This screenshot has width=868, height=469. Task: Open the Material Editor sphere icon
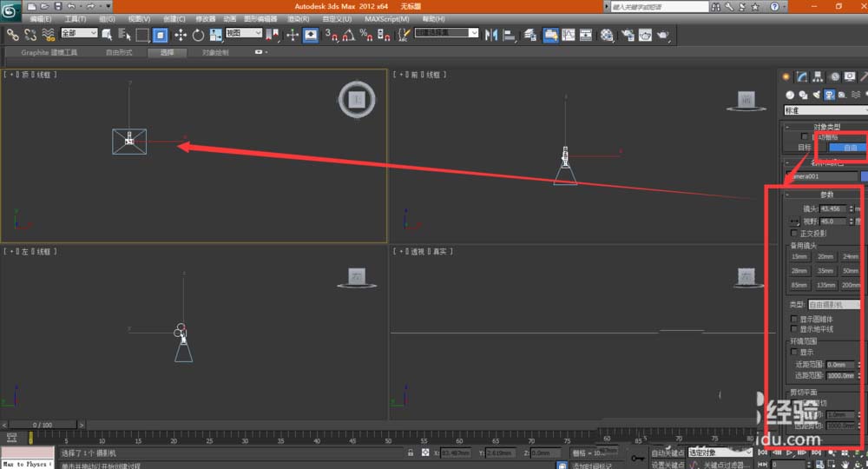pyautogui.click(x=607, y=35)
